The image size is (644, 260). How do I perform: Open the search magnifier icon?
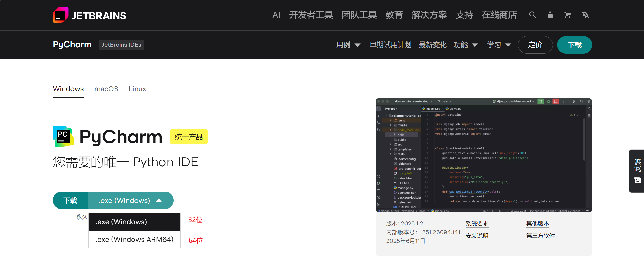click(533, 15)
